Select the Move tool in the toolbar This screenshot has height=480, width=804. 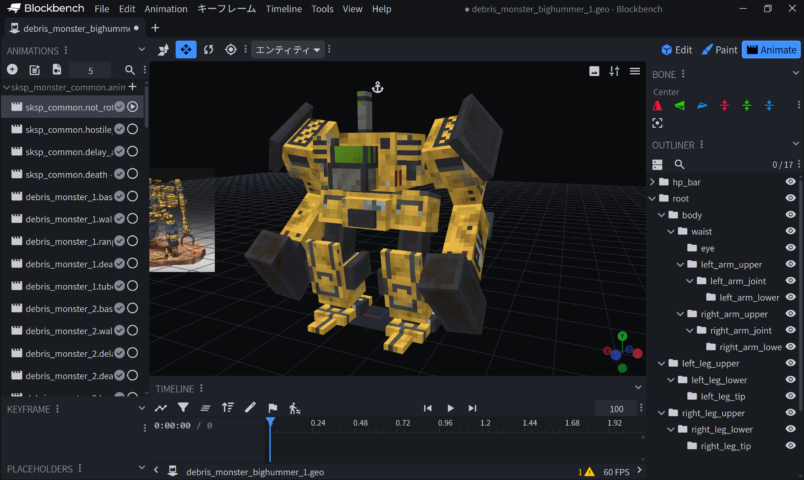click(x=186, y=49)
